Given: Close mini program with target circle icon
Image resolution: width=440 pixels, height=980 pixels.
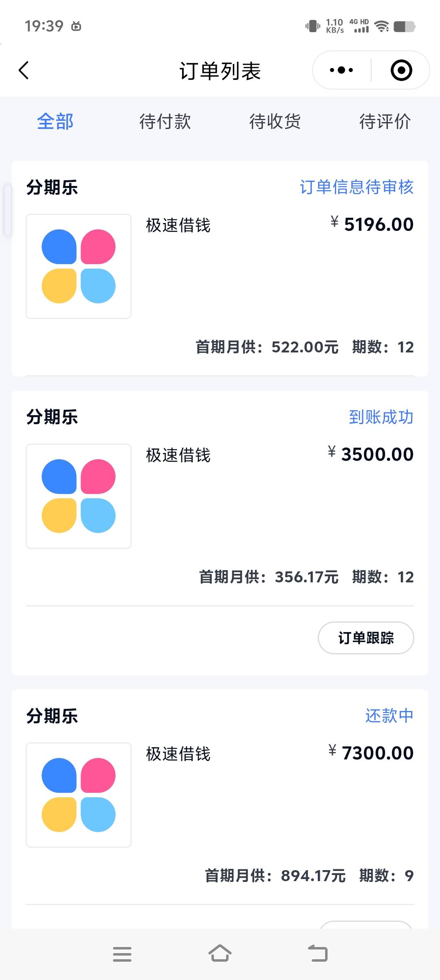Looking at the screenshot, I should (401, 70).
